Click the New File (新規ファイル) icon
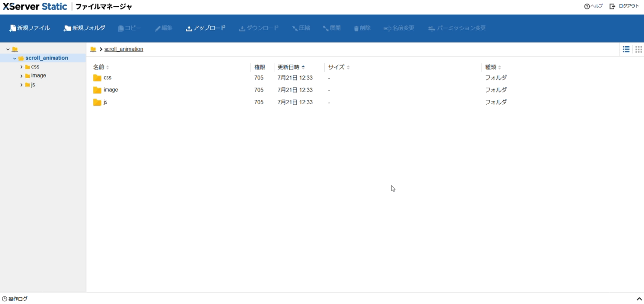This screenshot has height=304, width=644. [x=13, y=29]
